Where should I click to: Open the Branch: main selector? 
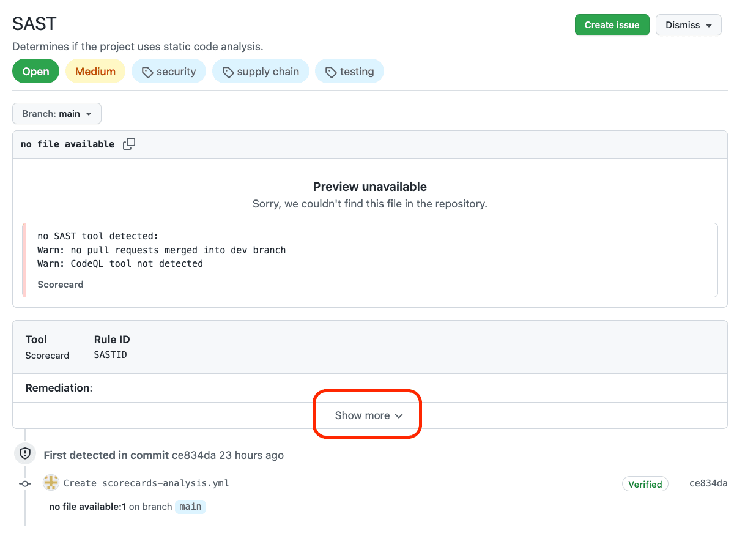coord(56,113)
